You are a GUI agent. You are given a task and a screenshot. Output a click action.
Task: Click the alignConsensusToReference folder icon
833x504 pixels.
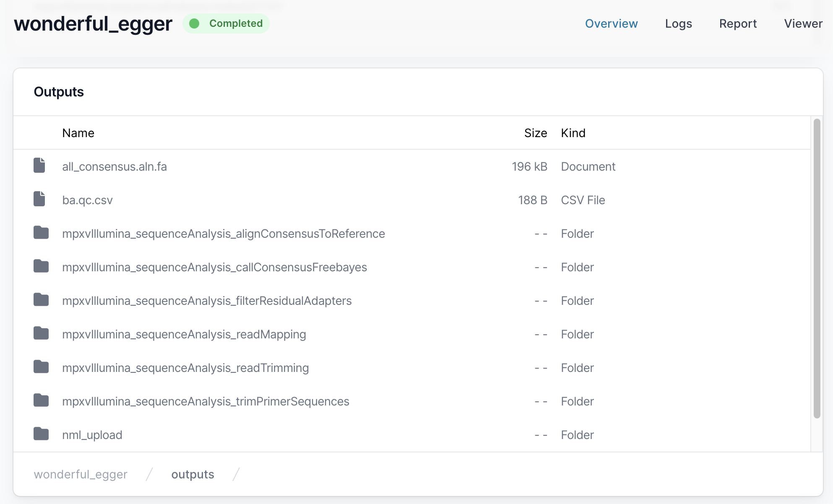pyautogui.click(x=41, y=233)
